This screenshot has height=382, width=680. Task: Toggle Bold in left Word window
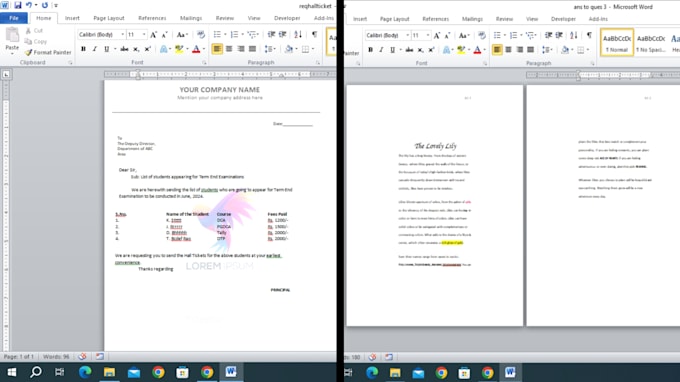point(83,49)
